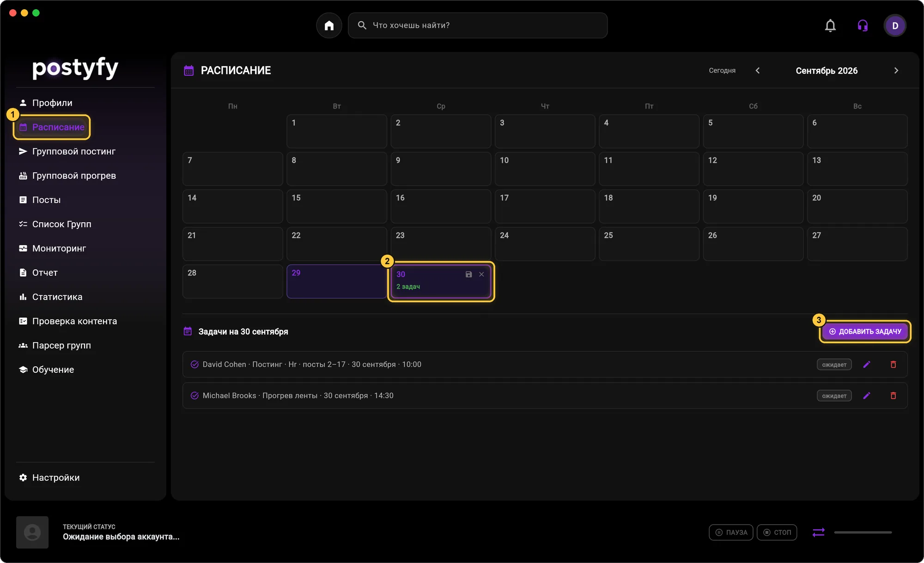Open Профили in the sidebar
The image size is (924, 563).
pyautogui.click(x=52, y=103)
